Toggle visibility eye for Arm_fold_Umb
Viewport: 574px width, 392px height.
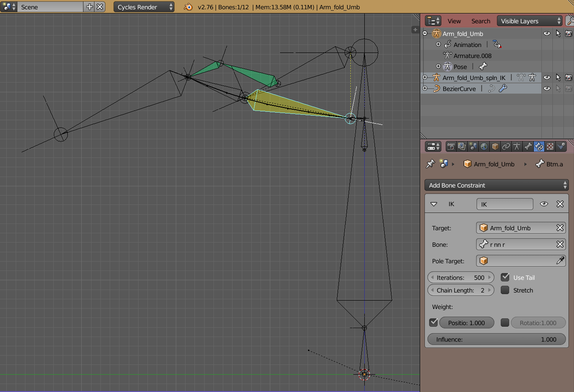[x=547, y=33]
